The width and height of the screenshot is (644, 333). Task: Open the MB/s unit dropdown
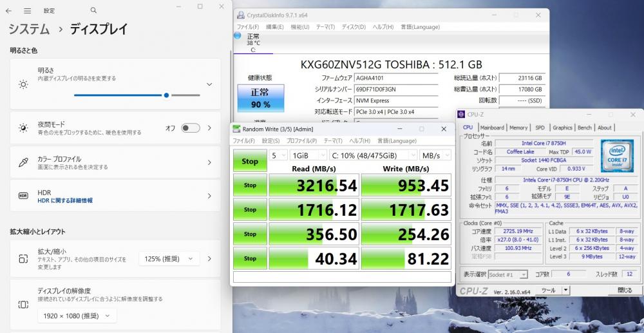(435, 156)
